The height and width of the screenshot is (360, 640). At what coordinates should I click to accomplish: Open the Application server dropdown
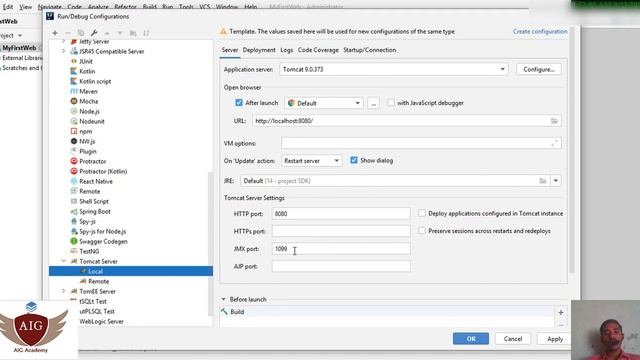pyautogui.click(x=393, y=69)
